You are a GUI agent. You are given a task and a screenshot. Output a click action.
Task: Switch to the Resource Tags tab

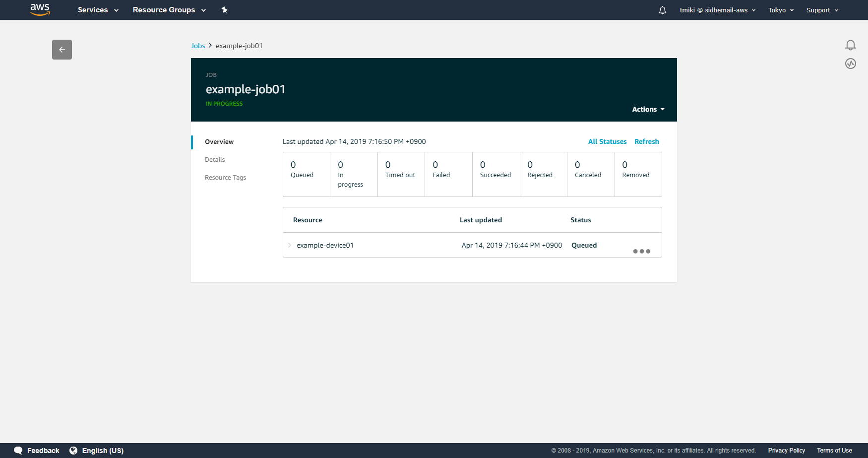225,178
